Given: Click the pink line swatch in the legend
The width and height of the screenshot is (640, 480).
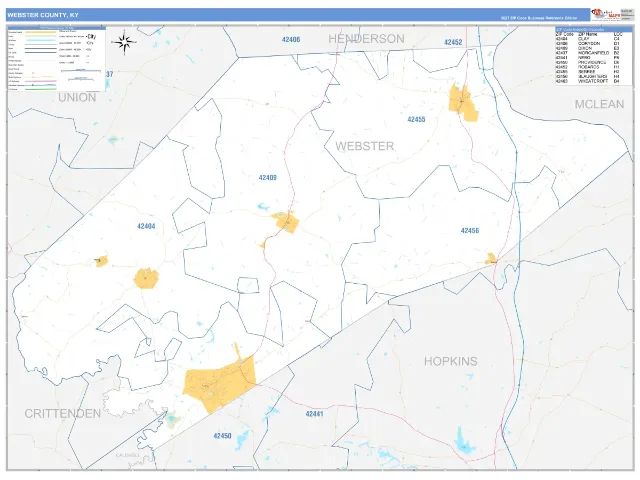Looking at the screenshot, I should click(40, 81).
